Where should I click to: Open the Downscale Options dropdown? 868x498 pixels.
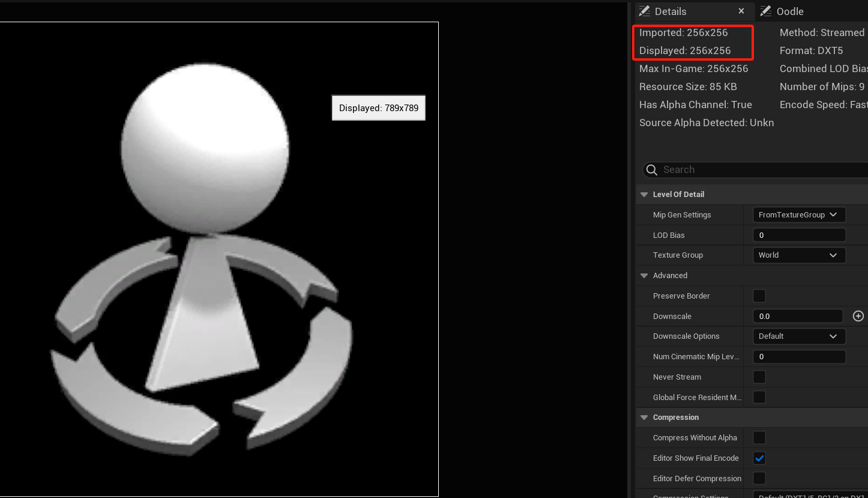tap(799, 336)
